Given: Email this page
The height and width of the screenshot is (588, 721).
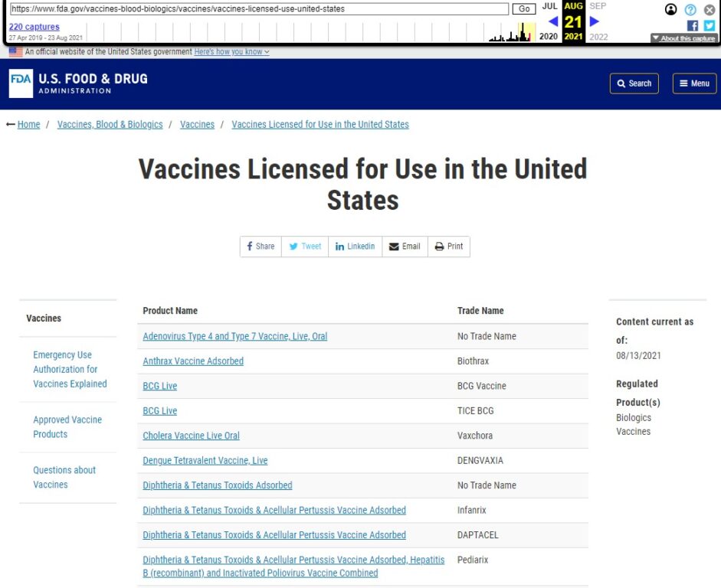Looking at the screenshot, I should tap(405, 247).
